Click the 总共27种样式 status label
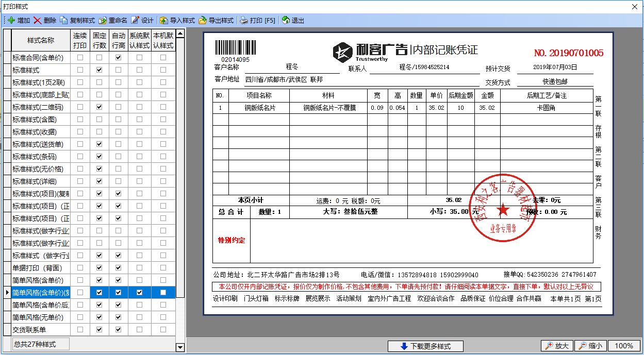The height and width of the screenshot is (355, 644). 41,344
